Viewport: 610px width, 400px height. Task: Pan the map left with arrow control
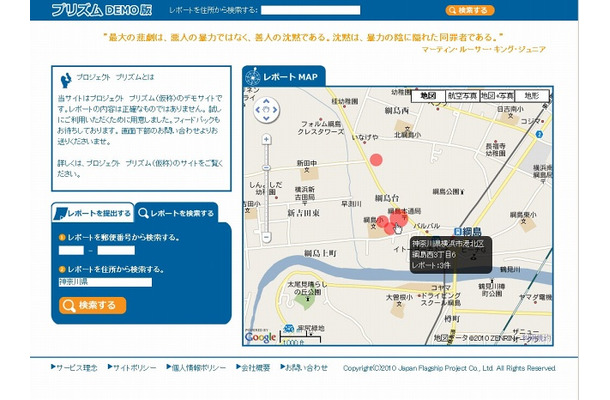(258, 110)
